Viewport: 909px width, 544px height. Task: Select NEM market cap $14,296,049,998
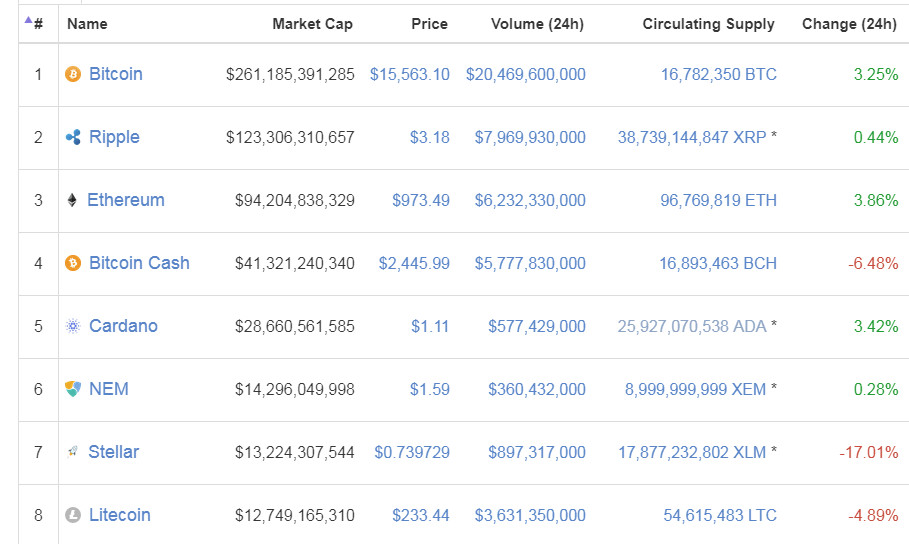click(294, 389)
